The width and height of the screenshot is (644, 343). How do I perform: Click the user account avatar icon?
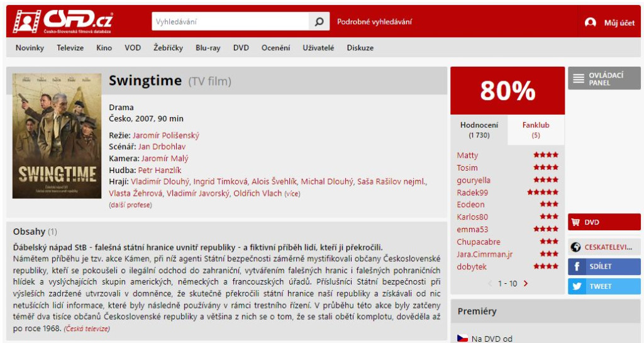click(590, 23)
